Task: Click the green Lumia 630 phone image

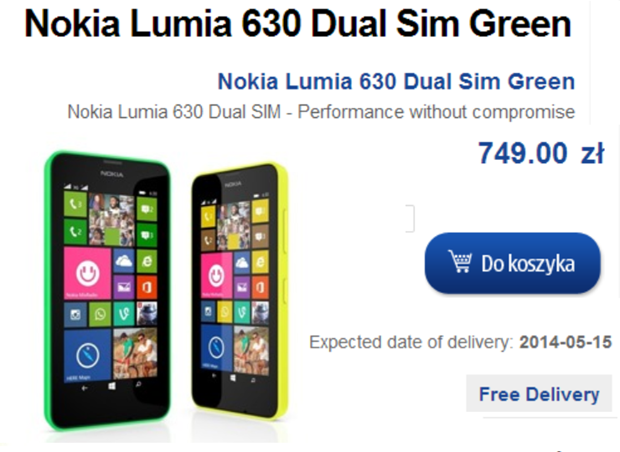Action: click(107, 291)
